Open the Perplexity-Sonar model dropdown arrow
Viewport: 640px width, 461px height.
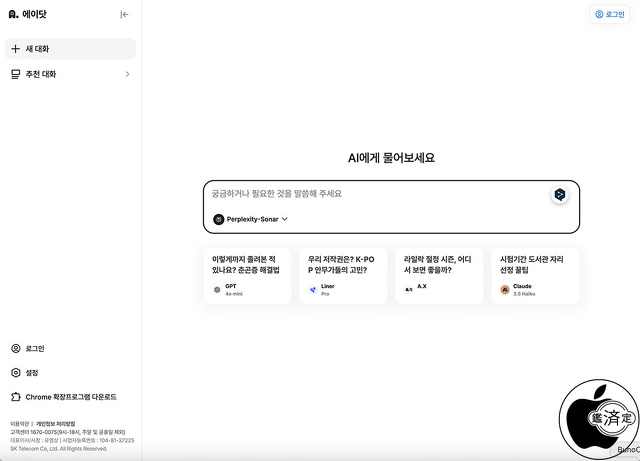(x=285, y=219)
